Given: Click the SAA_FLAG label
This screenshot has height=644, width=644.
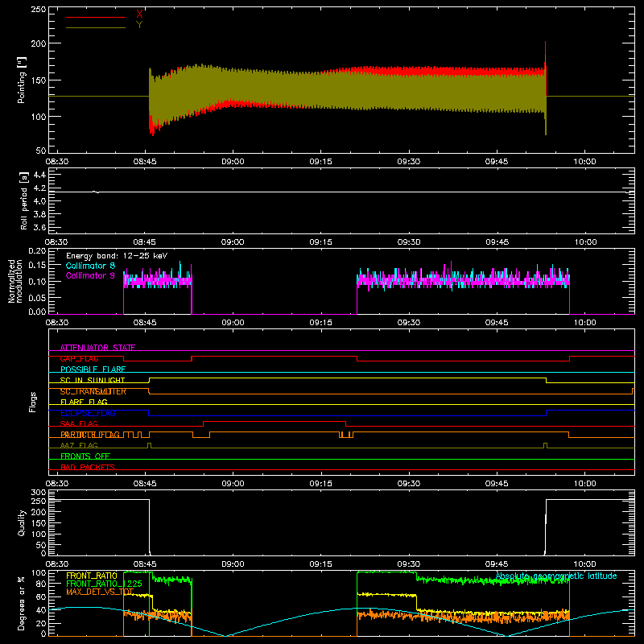Looking at the screenshot, I should click(79, 424).
